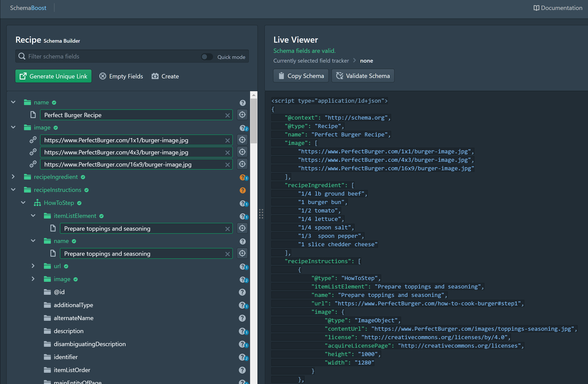Collapse the top-level image field
588x384 pixels.
(x=13, y=127)
